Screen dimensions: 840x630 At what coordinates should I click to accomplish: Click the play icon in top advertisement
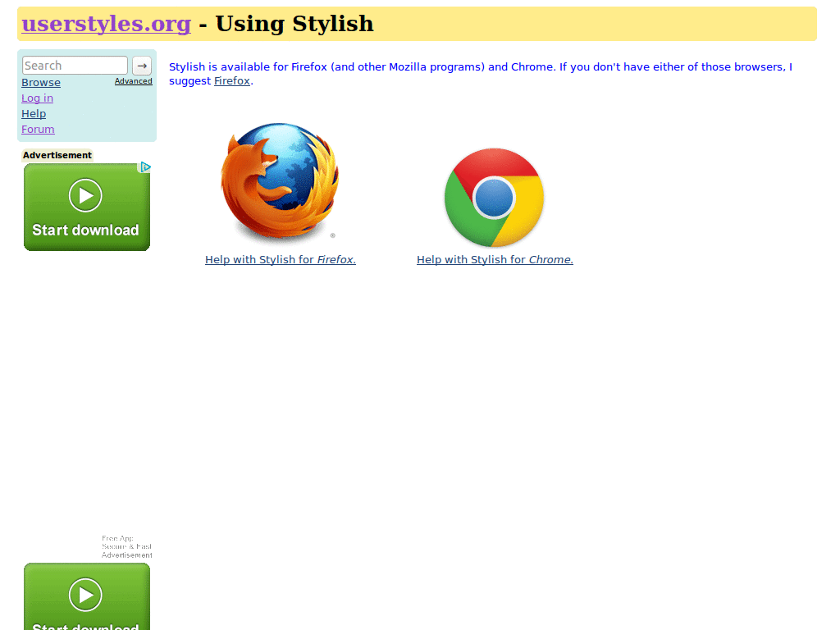tap(85, 195)
